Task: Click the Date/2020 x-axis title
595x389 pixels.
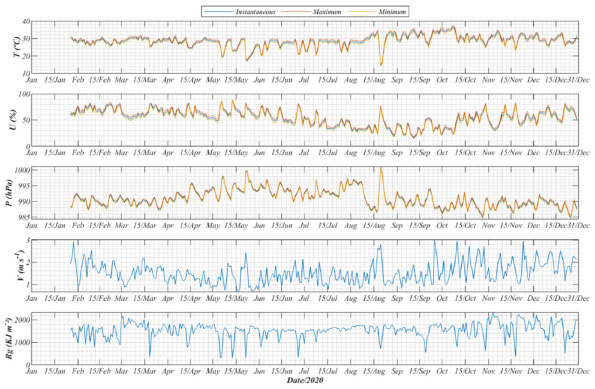Action: (x=305, y=380)
